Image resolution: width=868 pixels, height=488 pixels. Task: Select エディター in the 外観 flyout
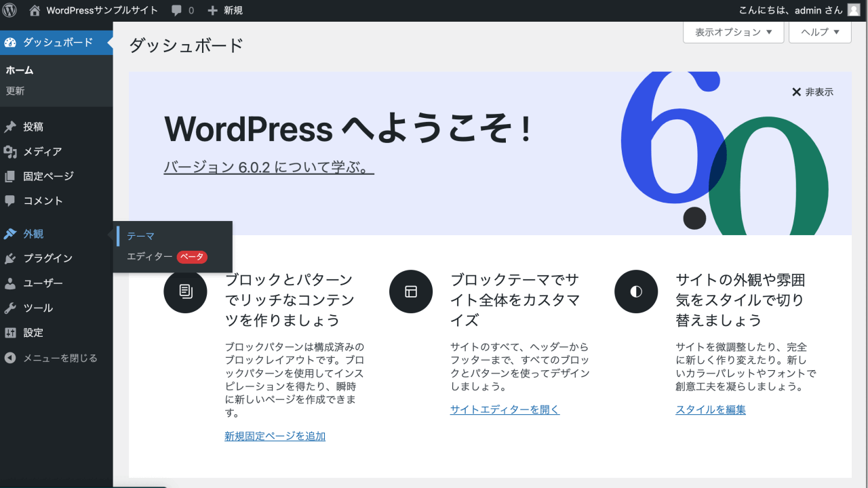coord(150,257)
